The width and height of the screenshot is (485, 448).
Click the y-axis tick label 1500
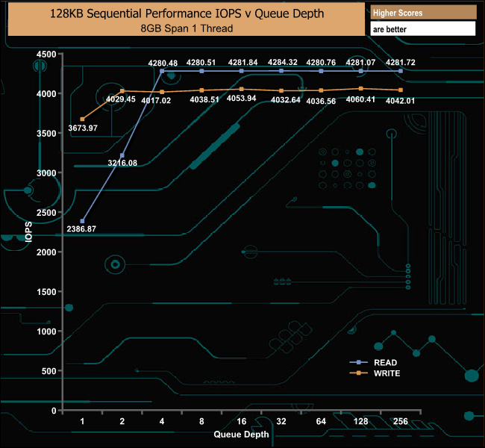(x=46, y=292)
